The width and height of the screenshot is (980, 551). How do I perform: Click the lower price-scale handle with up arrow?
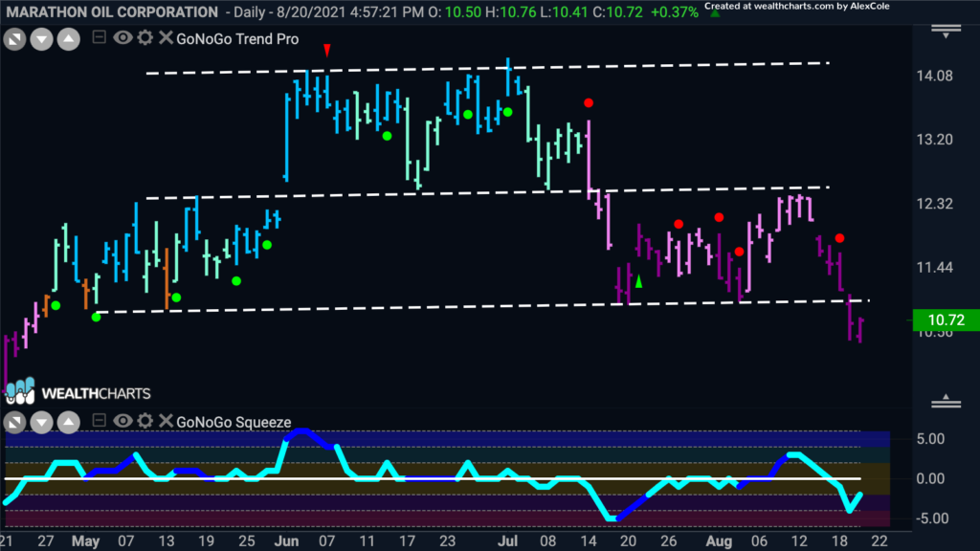(947, 401)
